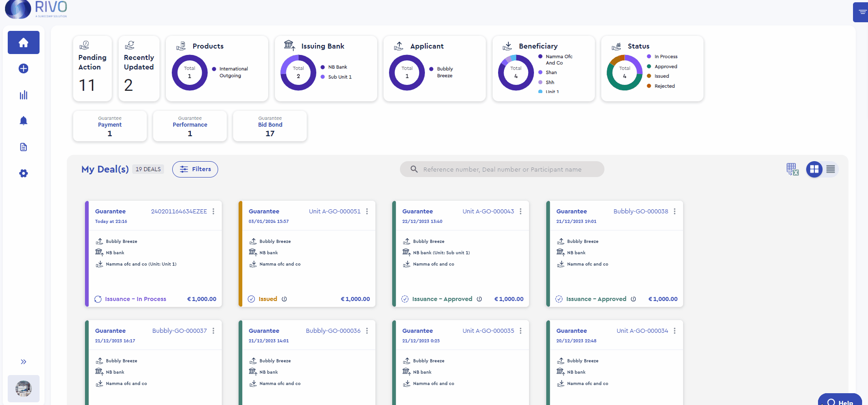The height and width of the screenshot is (405, 868).
Task: Export deals to Excel icon
Action: 793,169
